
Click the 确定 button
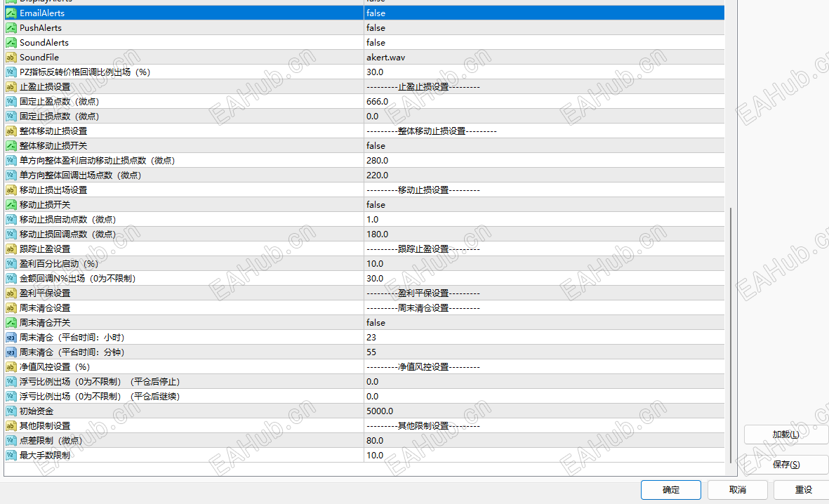[670, 489]
